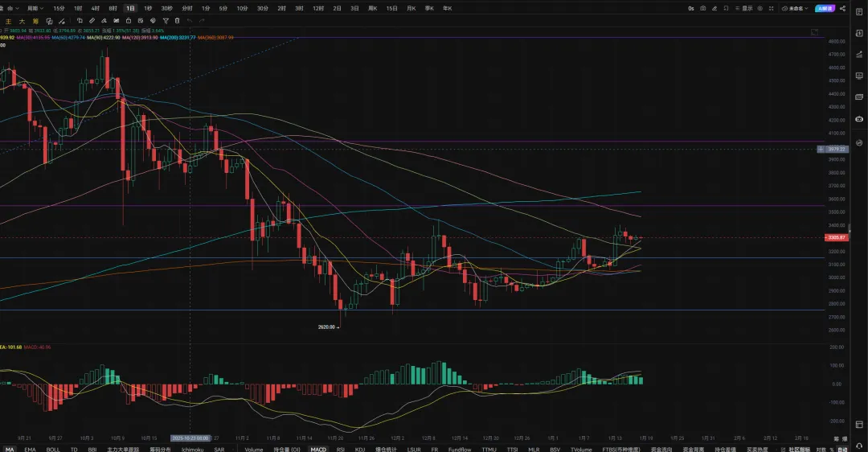
Task: Expand the 周期 period dropdown
Action: (x=33, y=8)
